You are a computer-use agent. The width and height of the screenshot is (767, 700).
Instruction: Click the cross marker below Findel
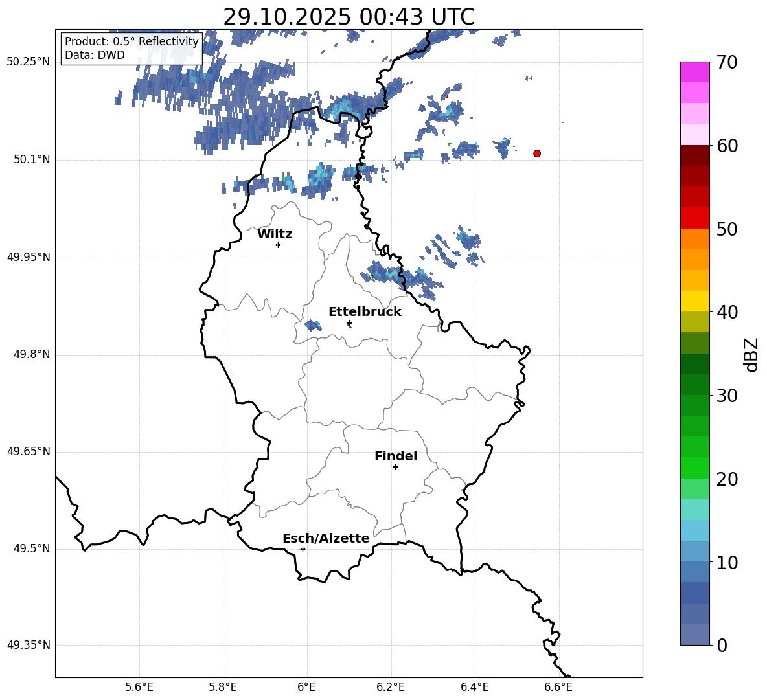pos(395,468)
